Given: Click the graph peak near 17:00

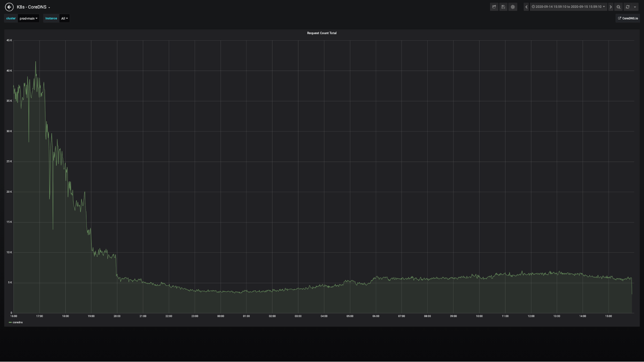Looking at the screenshot, I should click(35, 62).
